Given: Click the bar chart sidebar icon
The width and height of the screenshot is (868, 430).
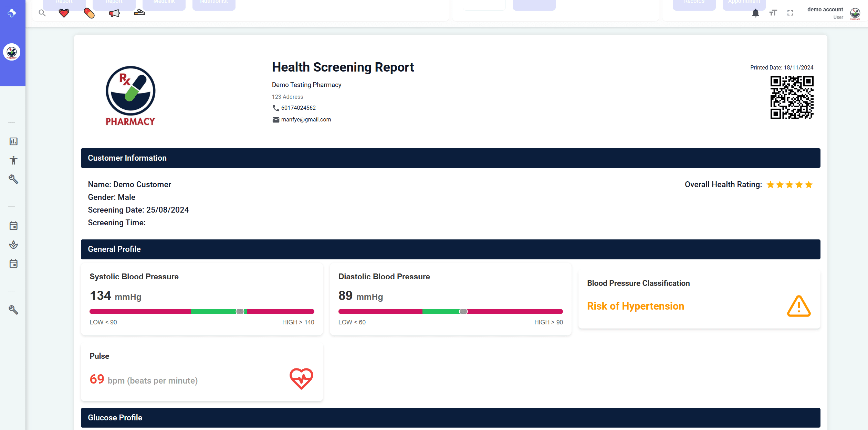Looking at the screenshot, I should click(13, 141).
